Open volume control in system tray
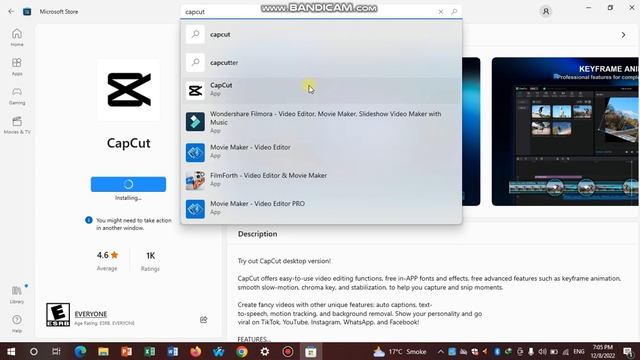 [542, 351]
